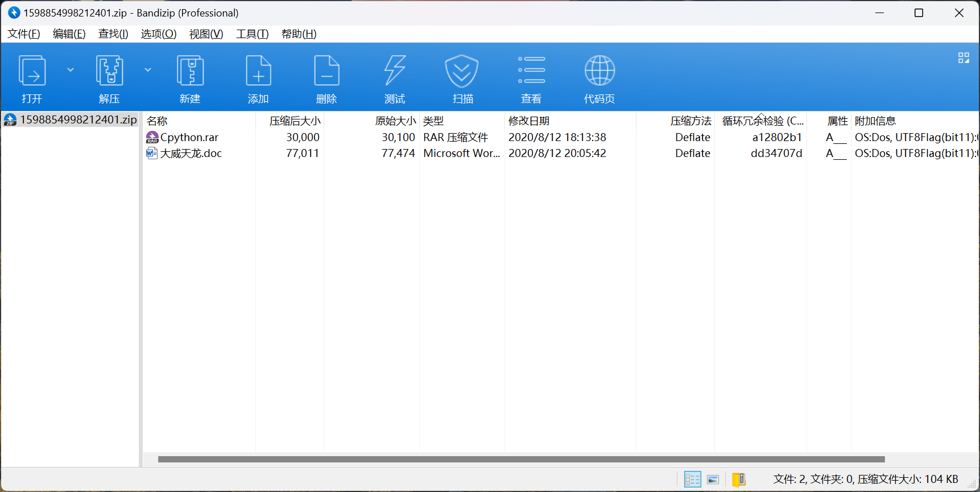Switch to thumbnail view icon in status bar
The image size is (980, 492).
pyautogui.click(x=713, y=479)
